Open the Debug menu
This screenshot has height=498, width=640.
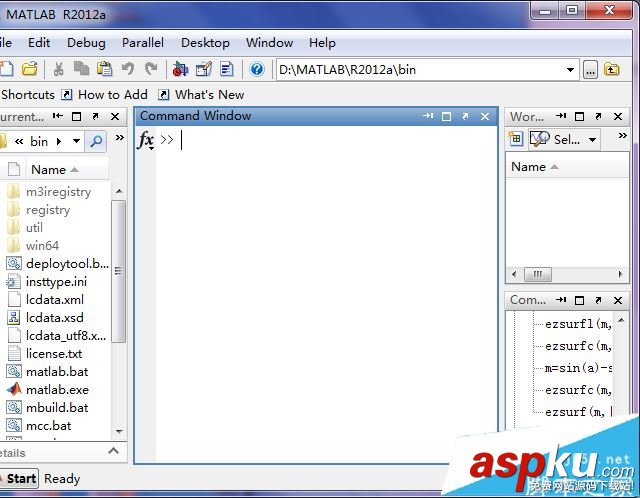coord(86,43)
